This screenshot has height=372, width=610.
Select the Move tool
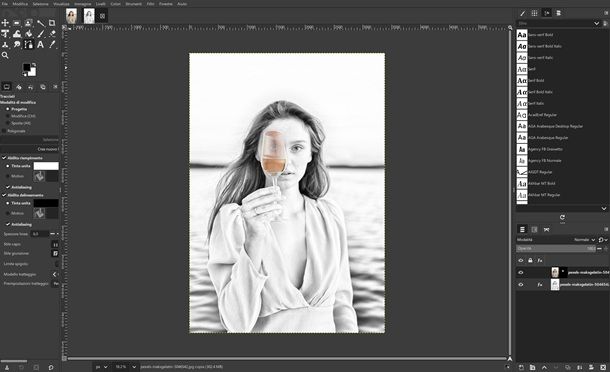point(5,23)
